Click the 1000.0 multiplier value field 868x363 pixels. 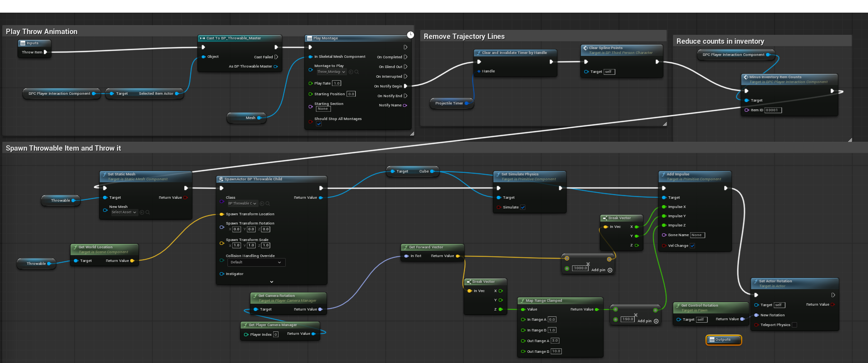point(580,268)
